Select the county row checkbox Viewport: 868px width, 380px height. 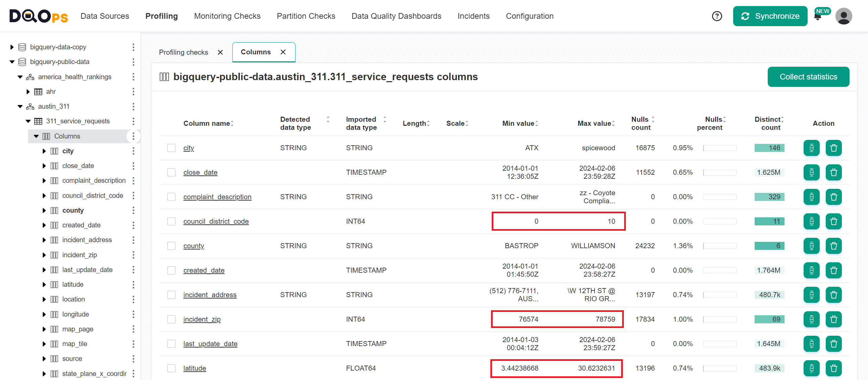point(171,246)
